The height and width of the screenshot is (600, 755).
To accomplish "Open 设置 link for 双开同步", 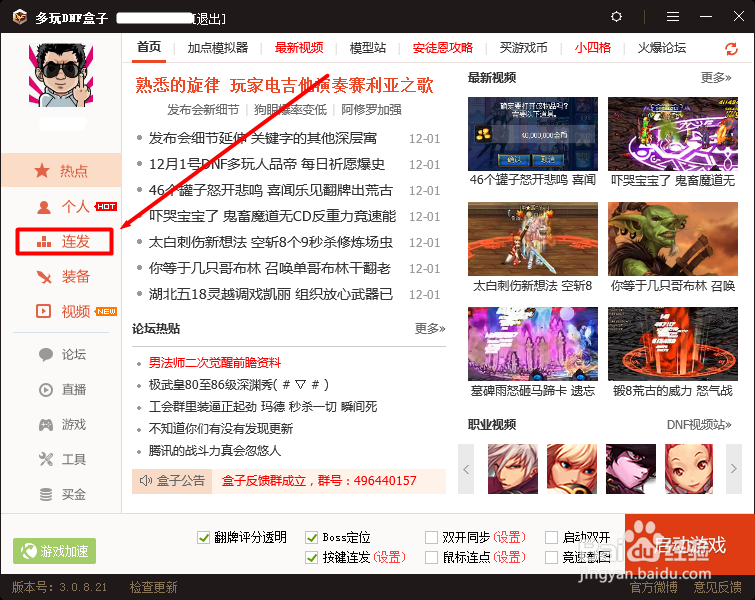I will [x=509, y=537].
